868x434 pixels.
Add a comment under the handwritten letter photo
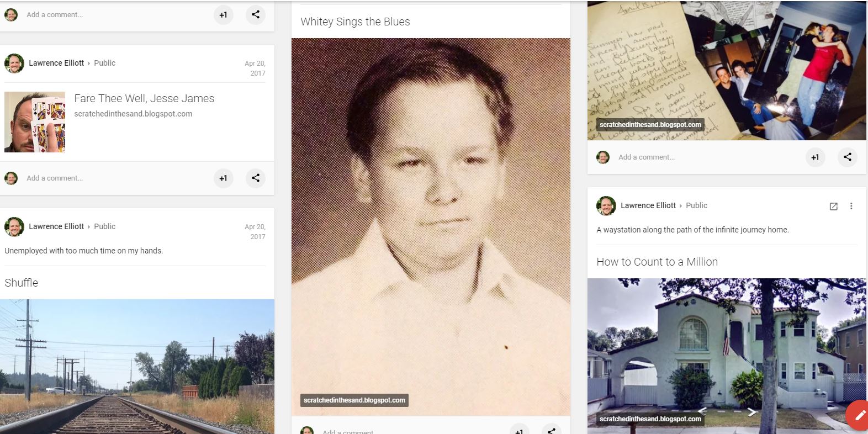click(647, 157)
